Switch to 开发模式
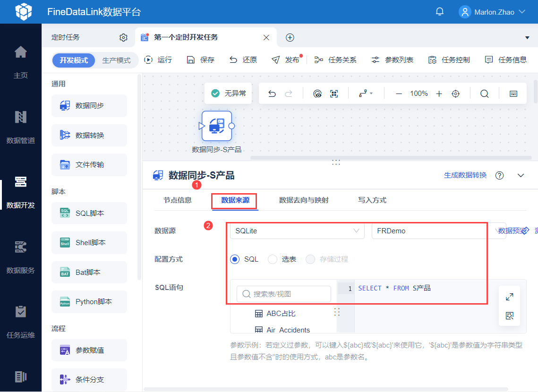Screen dimensions: 538x392 tap(73, 60)
